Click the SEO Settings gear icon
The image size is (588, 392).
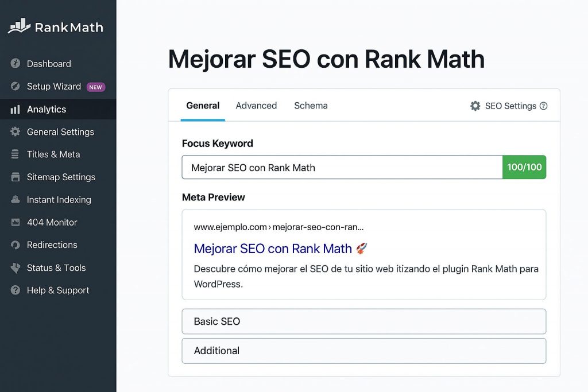[x=475, y=106]
